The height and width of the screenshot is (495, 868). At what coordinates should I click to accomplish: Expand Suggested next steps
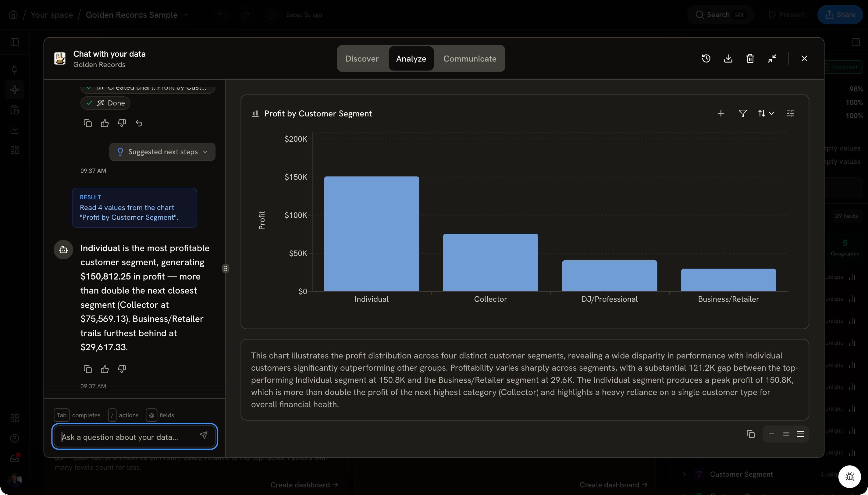pyautogui.click(x=162, y=151)
